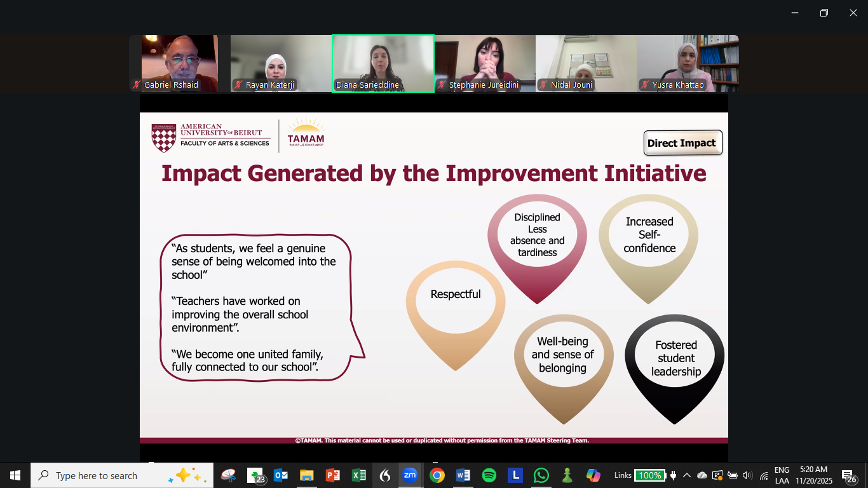Toggle the network Wi-Fi tray icon

(764, 475)
